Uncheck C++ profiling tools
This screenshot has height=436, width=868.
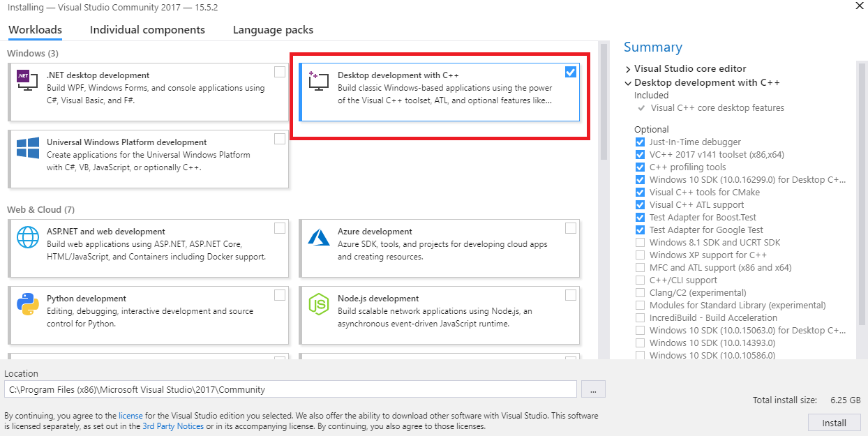click(x=640, y=167)
